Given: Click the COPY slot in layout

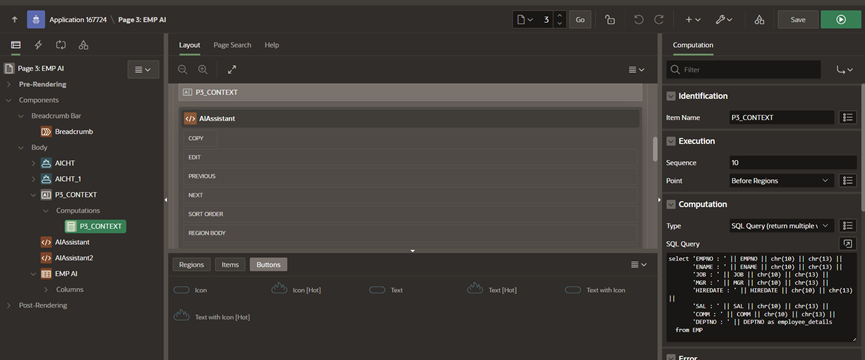Looking at the screenshot, I should (200, 138).
